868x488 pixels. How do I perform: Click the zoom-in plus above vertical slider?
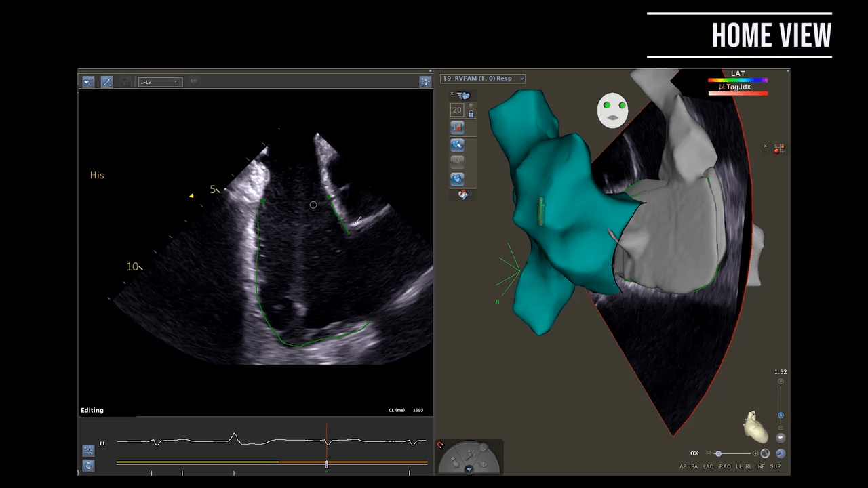point(781,382)
